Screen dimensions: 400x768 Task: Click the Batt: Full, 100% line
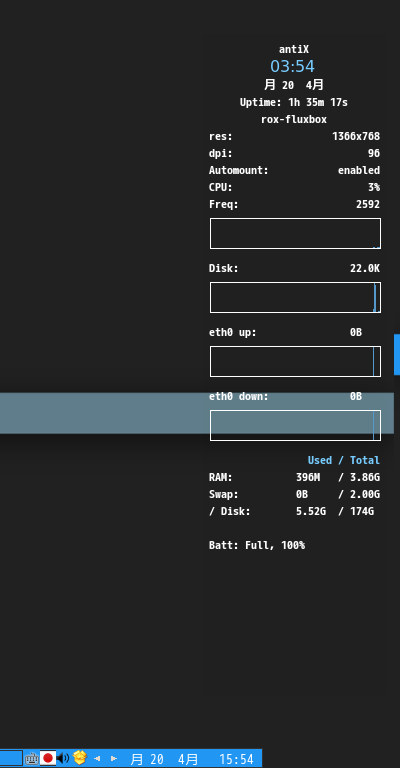[x=257, y=545]
